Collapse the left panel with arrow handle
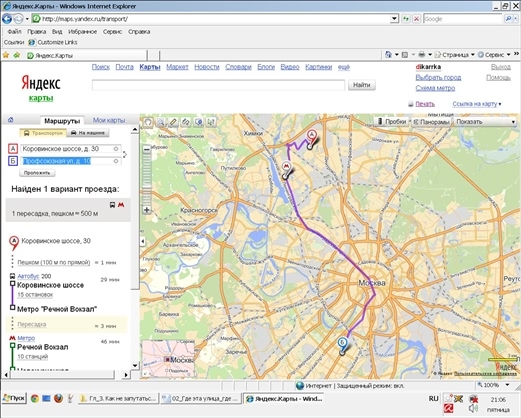The width and height of the screenshot is (521, 418). (143, 241)
